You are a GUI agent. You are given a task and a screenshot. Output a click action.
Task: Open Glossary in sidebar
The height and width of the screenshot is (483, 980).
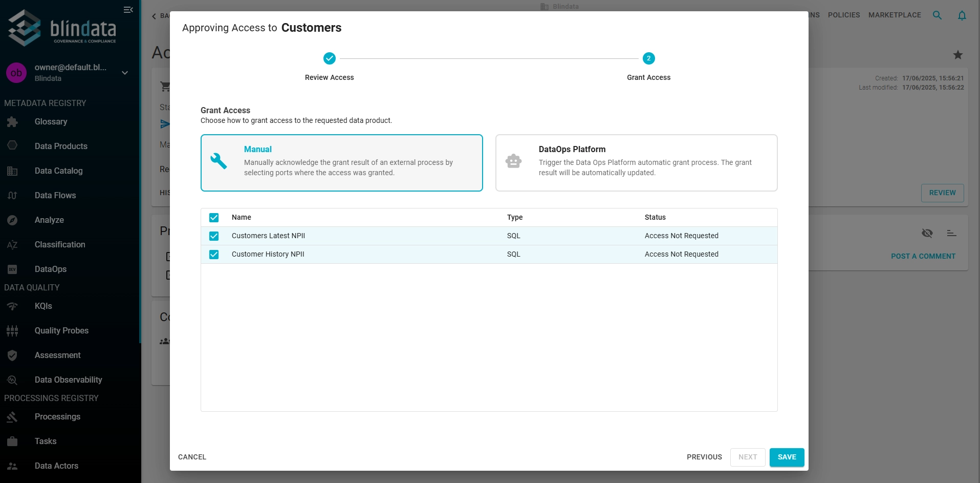point(51,122)
